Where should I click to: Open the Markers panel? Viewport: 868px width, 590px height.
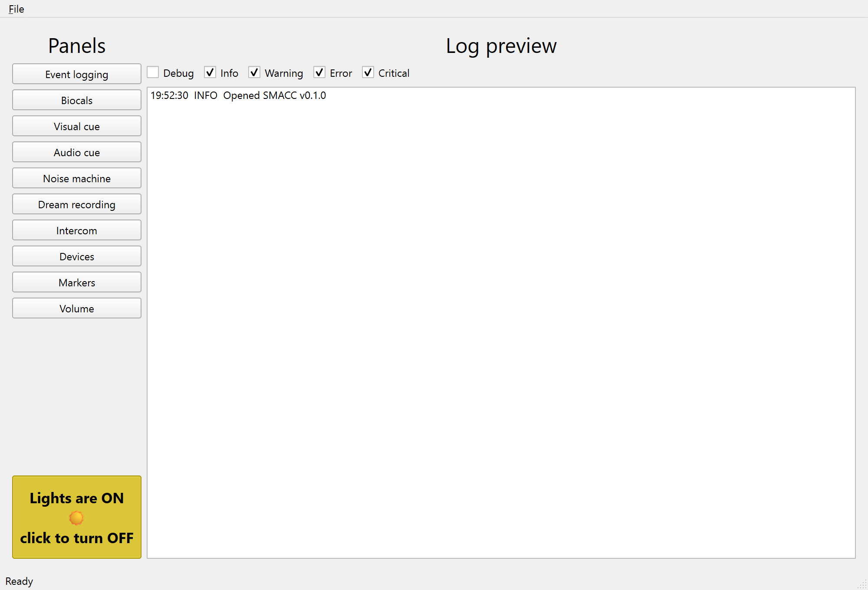click(x=77, y=282)
